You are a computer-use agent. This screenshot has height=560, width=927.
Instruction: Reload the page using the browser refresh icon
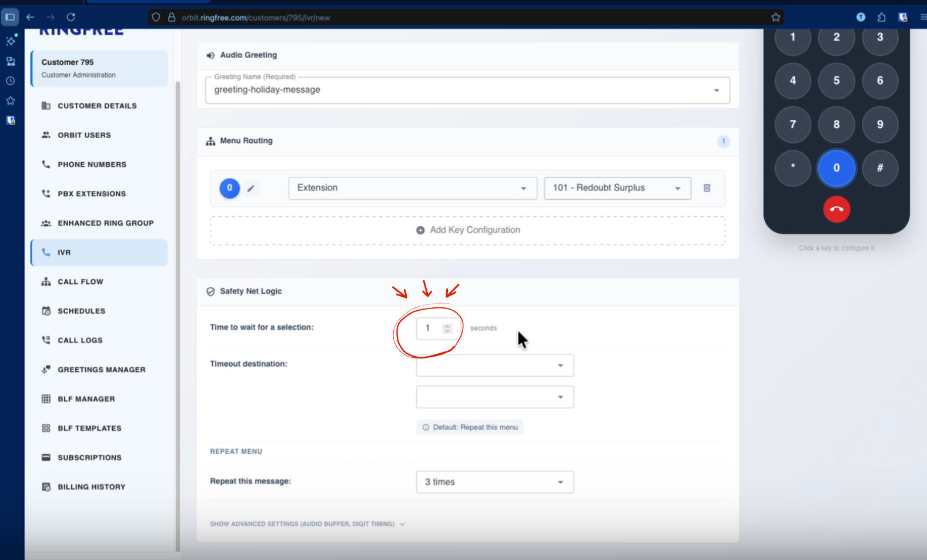[71, 18]
